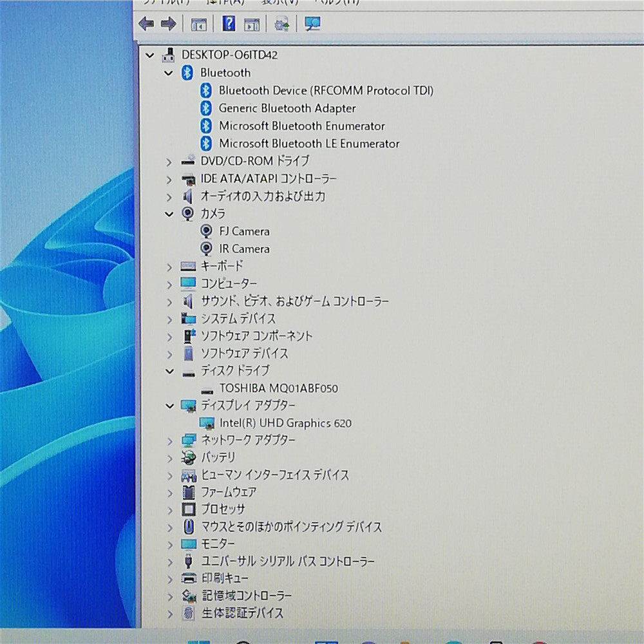Click the computer icon beside DESKTOP-O6ITD42
Image resolution: width=644 pixels, height=644 pixels.
coord(168,55)
